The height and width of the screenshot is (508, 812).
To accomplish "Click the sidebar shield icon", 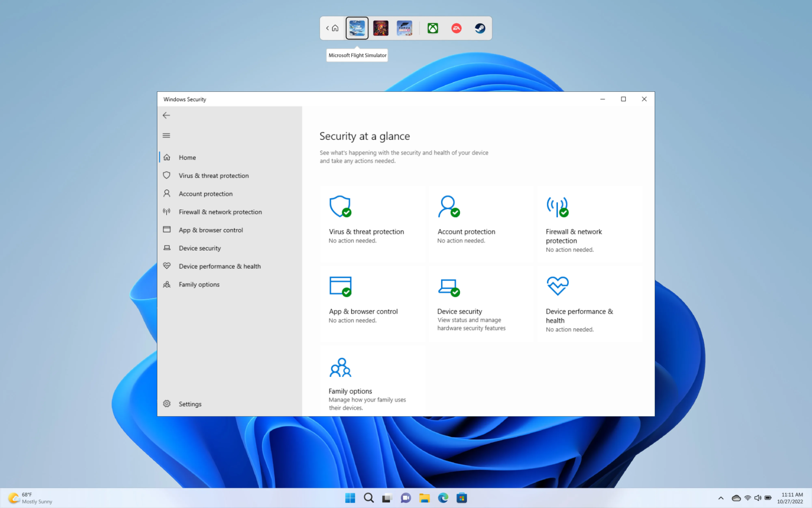I will pos(167,175).
